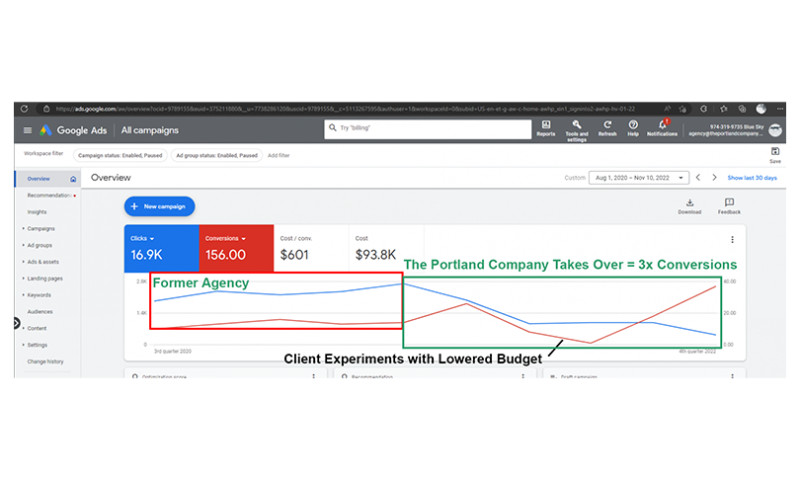Open the custom date range dropdown
This screenshot has width=800, height=480.
(x=639, y=178)
